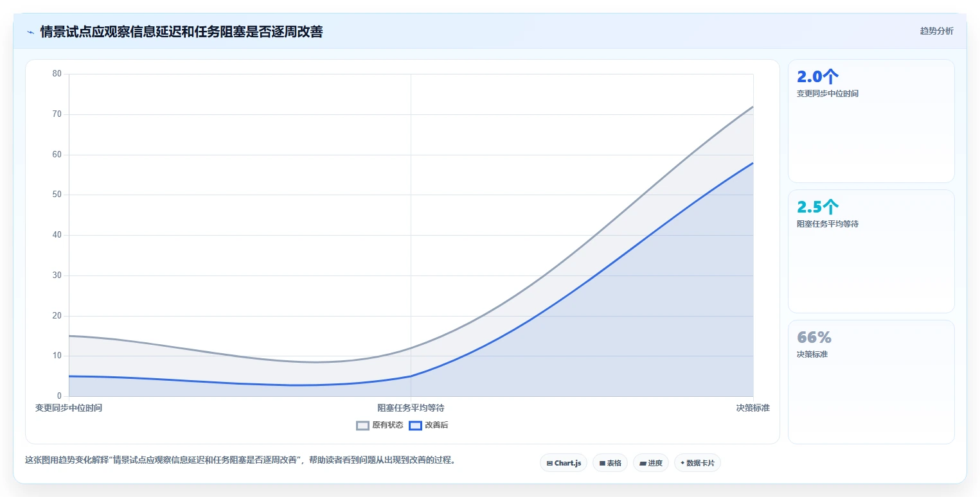The image size is (980, 497).
Task: Click the 阻塞任务平均等待 x-axis label
Action: pos(411,408)
